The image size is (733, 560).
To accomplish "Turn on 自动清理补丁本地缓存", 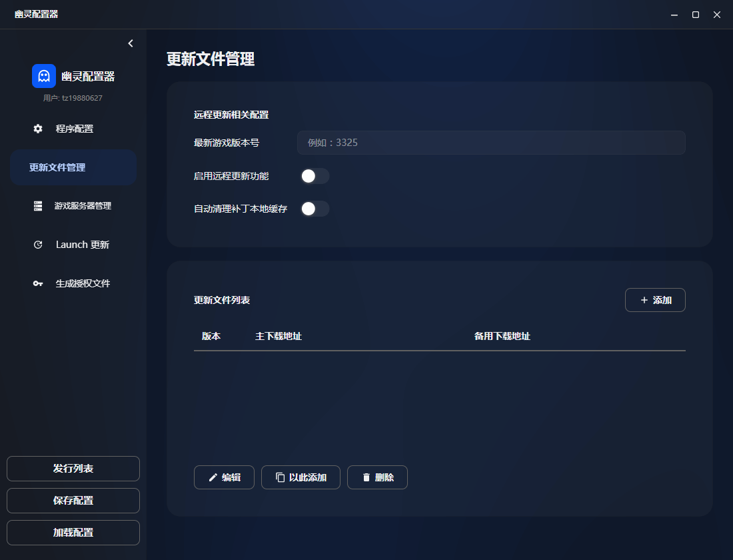I will pyautogui.click(x=315, y=209).
